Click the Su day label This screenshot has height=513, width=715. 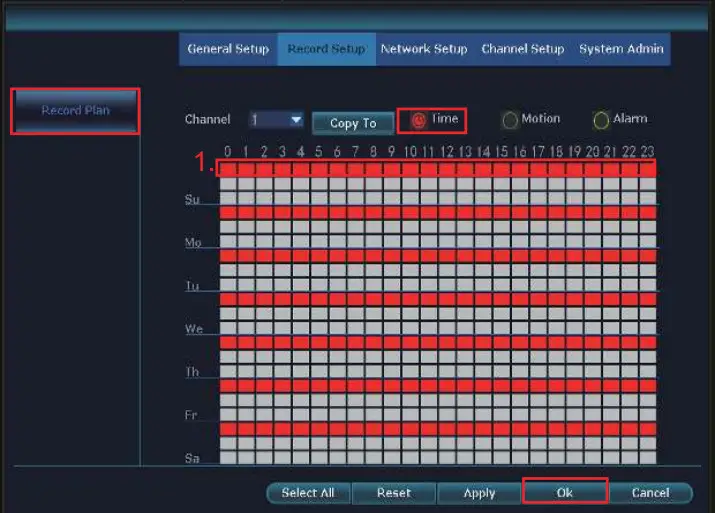pos(192,200)
